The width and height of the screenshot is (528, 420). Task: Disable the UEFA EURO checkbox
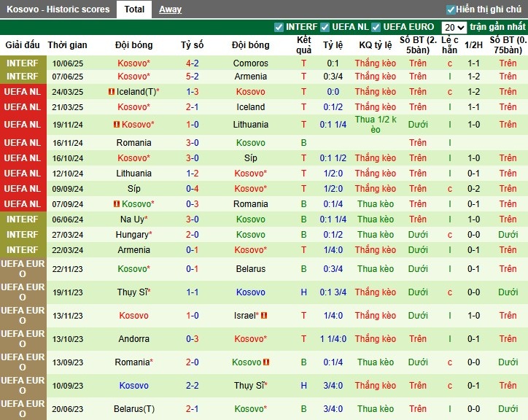(x=376, y=27)
